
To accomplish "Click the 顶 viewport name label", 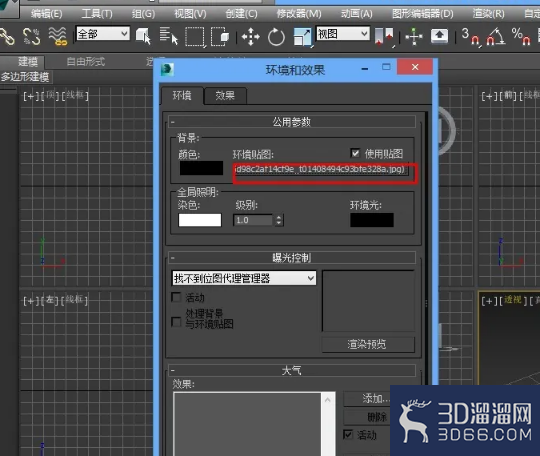I will (51, 95).
